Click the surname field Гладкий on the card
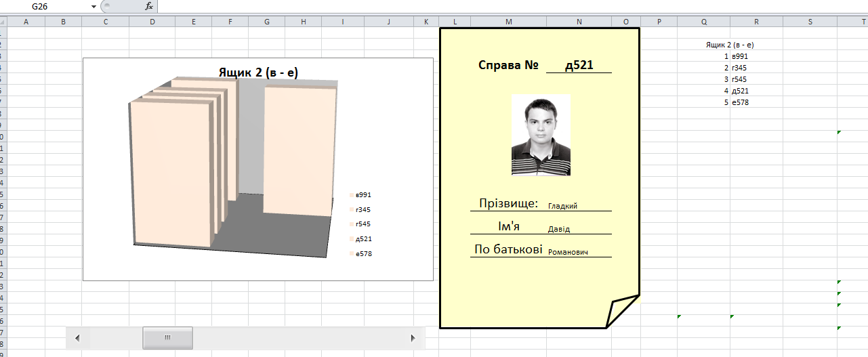 (563, 206)
